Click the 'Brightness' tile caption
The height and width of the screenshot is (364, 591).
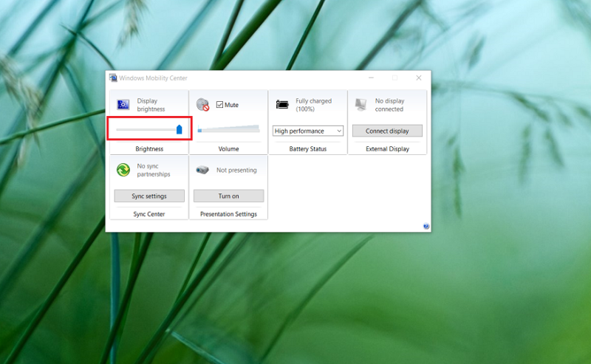[149, 149]
